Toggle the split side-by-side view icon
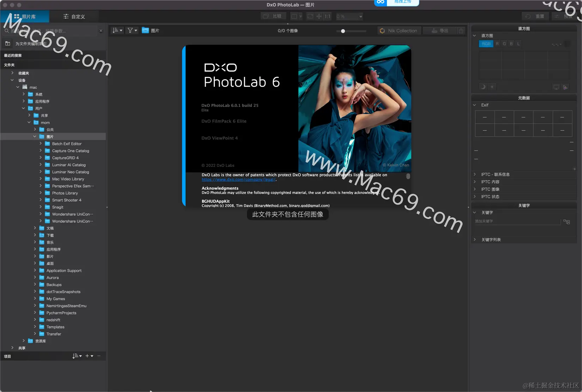 tap(294, 16)
